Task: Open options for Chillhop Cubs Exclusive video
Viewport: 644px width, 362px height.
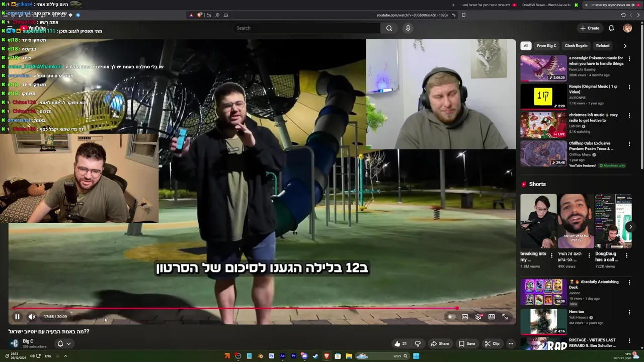Action: (x=629, y=144)
